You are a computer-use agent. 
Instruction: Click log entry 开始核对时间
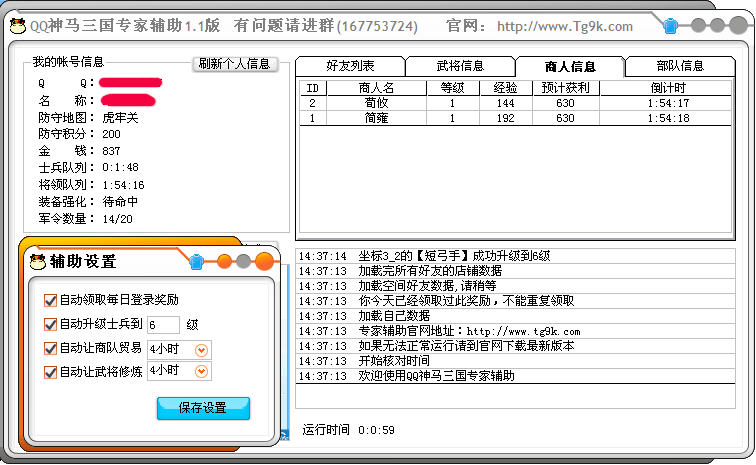tap(515, 361)
